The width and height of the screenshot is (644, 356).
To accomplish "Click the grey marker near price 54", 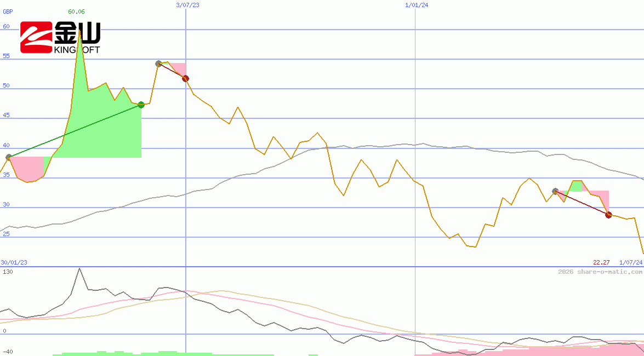I will click(x=158, y=64).
